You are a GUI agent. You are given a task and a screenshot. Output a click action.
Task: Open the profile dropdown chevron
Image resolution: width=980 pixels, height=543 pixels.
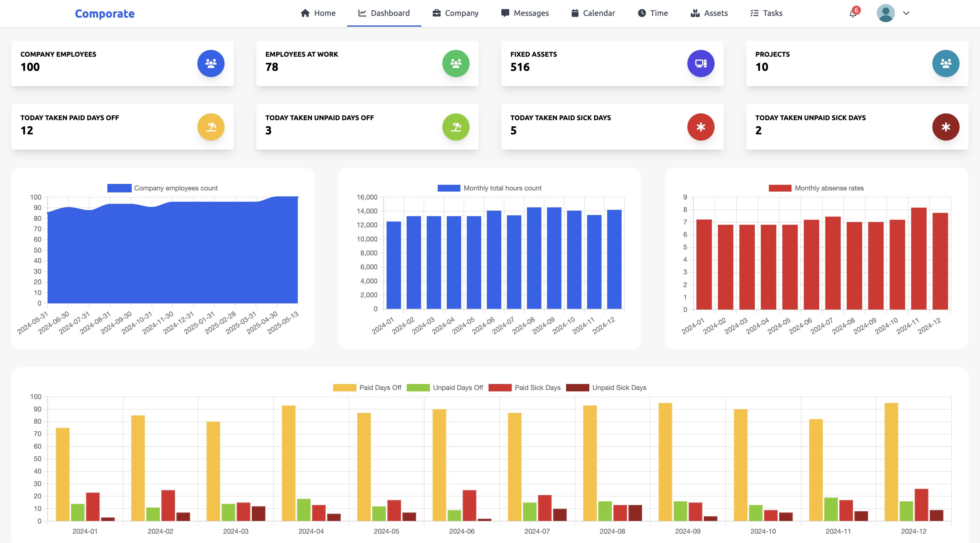tap(906, 13)
